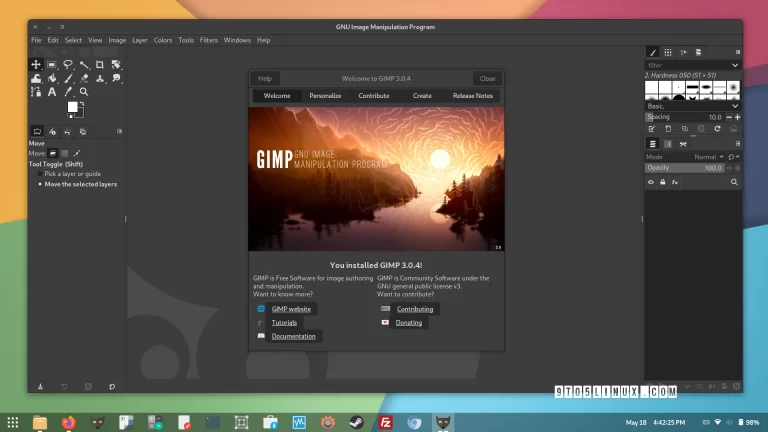Choose the Rectangle Select tool
The image size is (768, 432).
(52, 64)
